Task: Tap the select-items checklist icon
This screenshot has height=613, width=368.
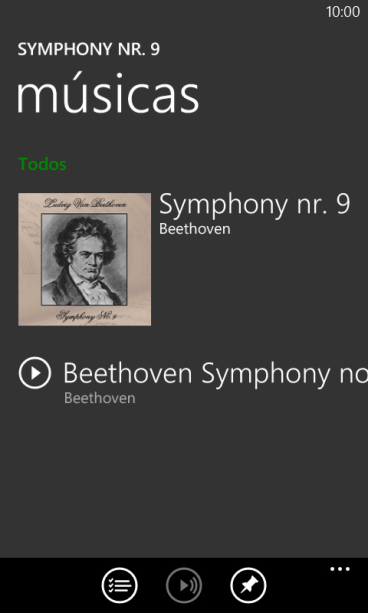Action: click(x=119, y=585)
